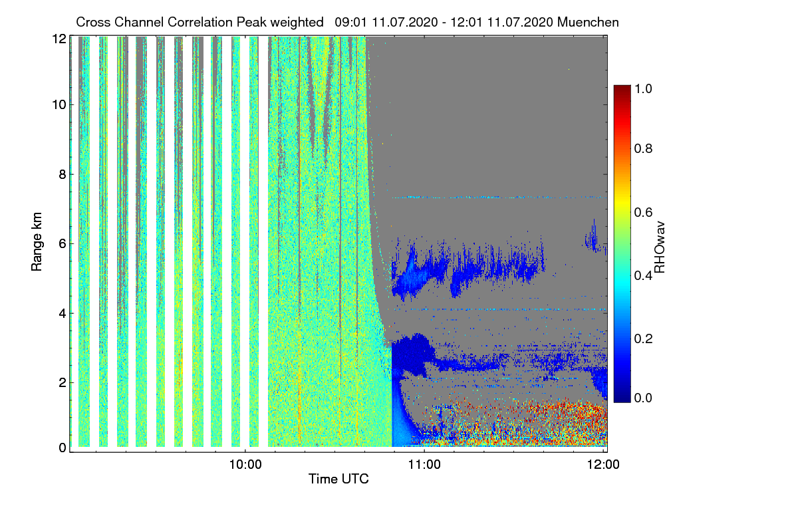Click the start time '09:01 11.07.2020' in the title
This screenshot has width=798, height=532.
(386, 22)
